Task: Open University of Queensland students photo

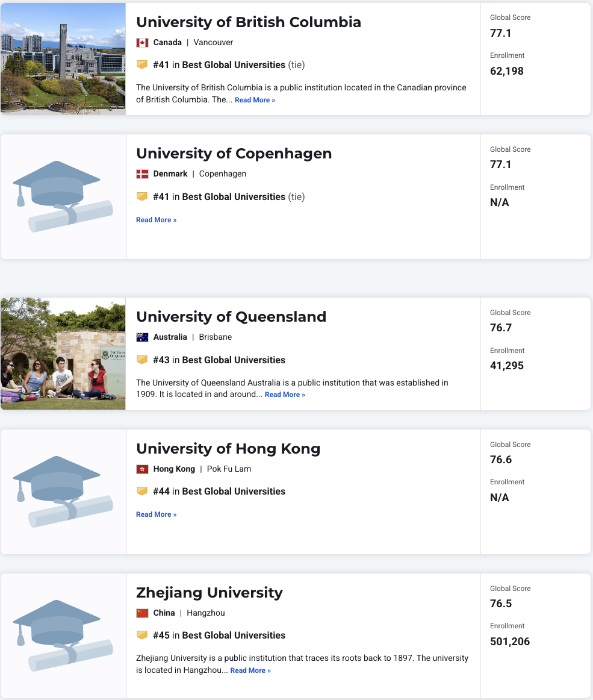Action: point(63,354)
